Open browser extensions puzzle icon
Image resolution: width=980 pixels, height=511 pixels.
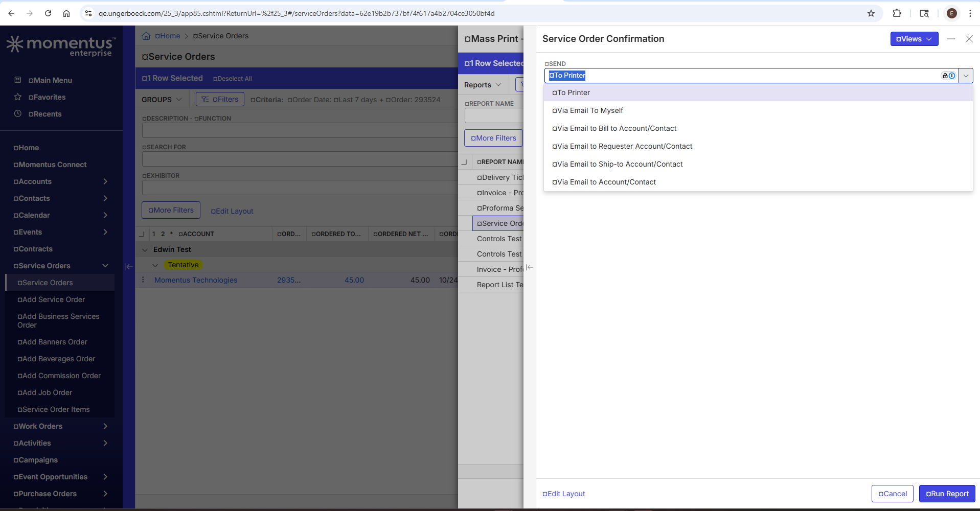tap(897, 13)
